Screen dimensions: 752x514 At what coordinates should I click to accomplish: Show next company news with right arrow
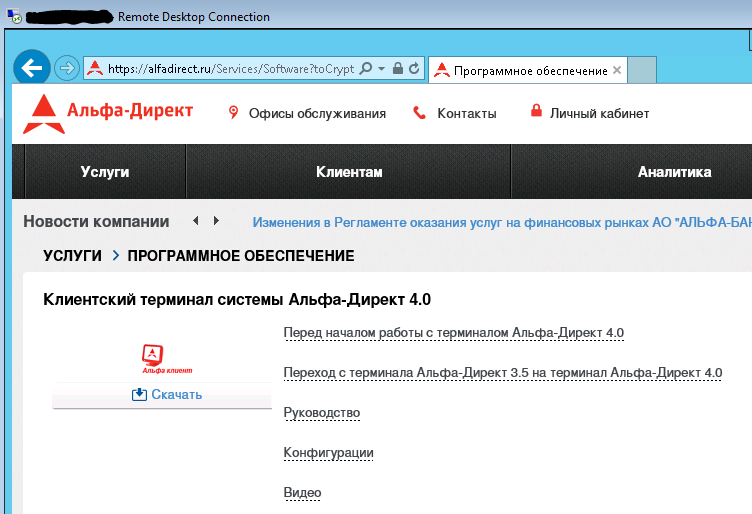click(215, 221)
